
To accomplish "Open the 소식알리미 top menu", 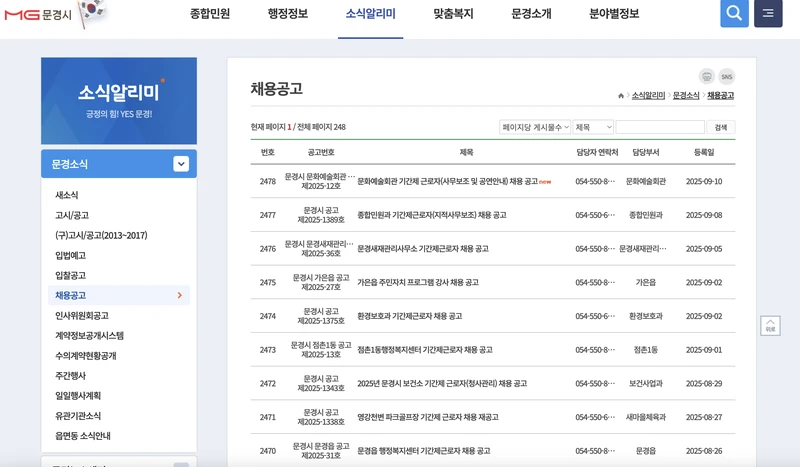I will (370, 14).
